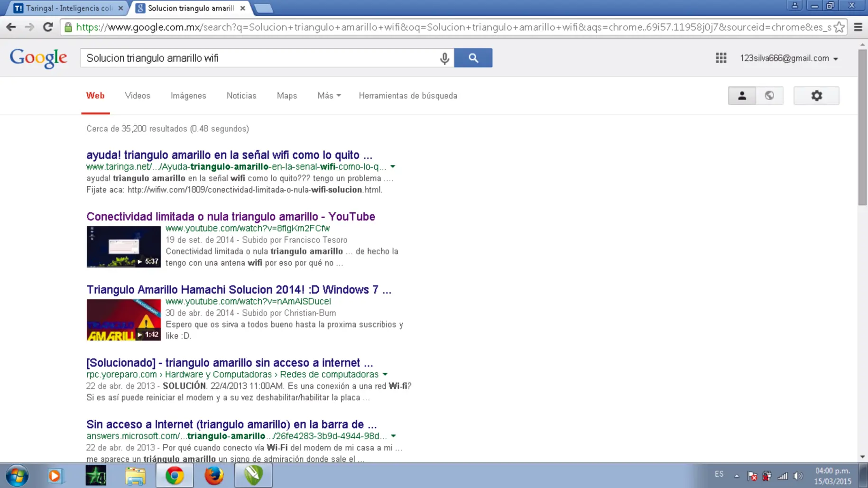
Task: Hide personal results with the globe icon
Action: [769, 95]
